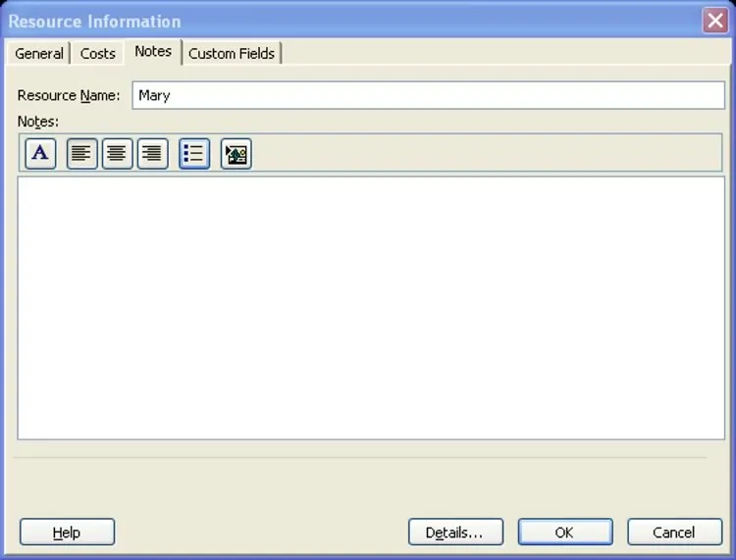This screenshot has height=560, width=736.
Task: Click the Resource Information title bar
Action: click(x=343, y=21)
